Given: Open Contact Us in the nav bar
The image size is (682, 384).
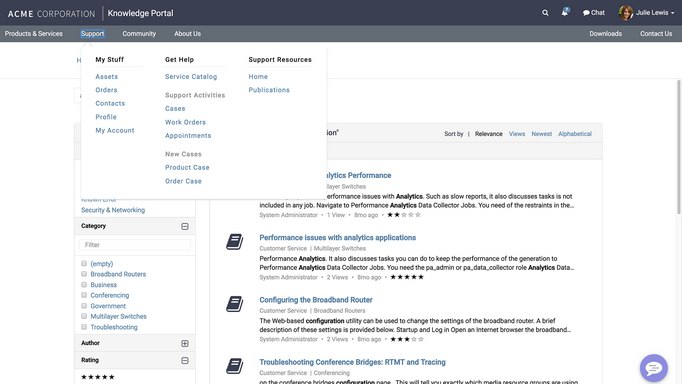Looking at the screenshot, I should 656,33.
